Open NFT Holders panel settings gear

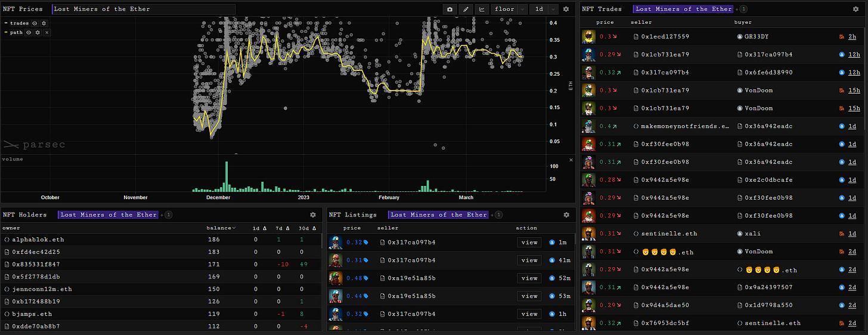(x=312, y=215)
